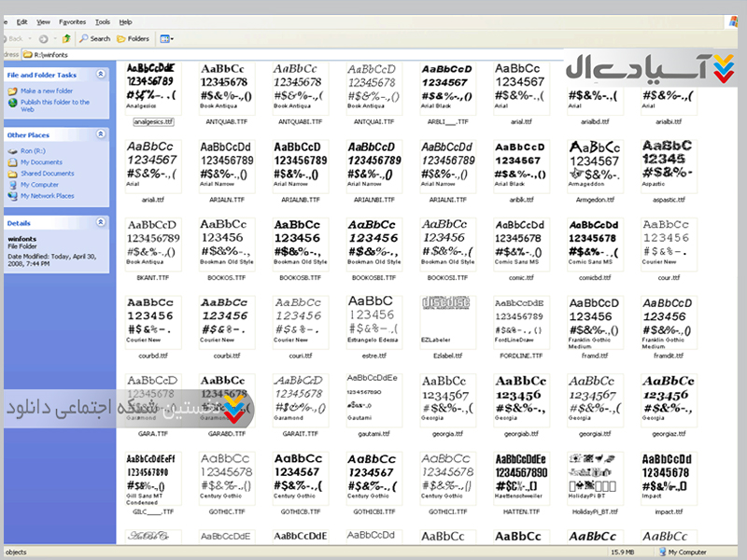Go to My Network Places

[47, 196]
